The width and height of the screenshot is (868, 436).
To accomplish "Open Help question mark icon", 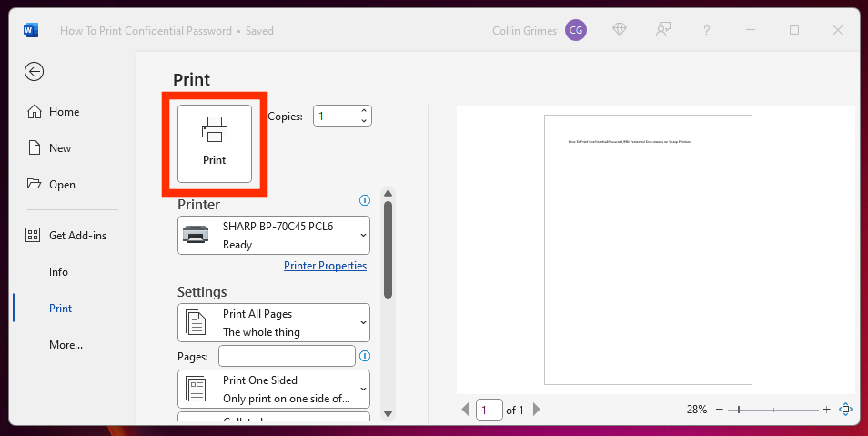I will pos(707,30).
